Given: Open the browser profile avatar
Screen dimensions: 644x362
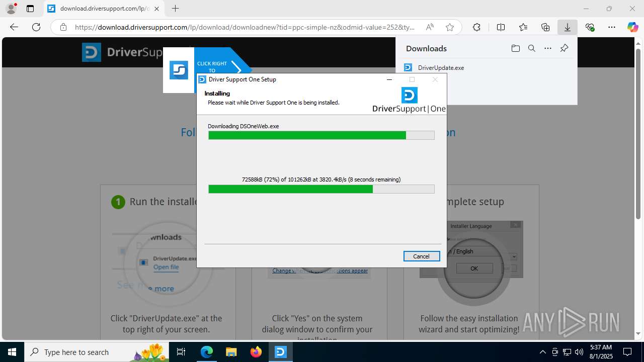Looking at the screenshot, I should (x=11, y=9).
